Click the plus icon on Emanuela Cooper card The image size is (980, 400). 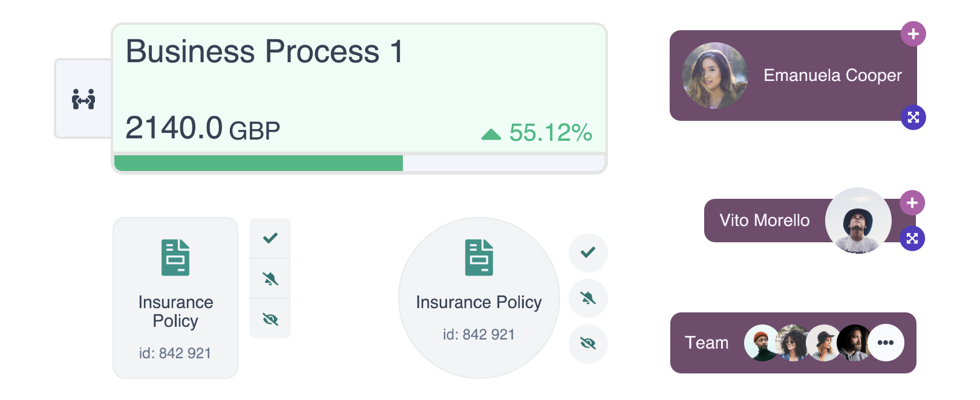point(913,34)
